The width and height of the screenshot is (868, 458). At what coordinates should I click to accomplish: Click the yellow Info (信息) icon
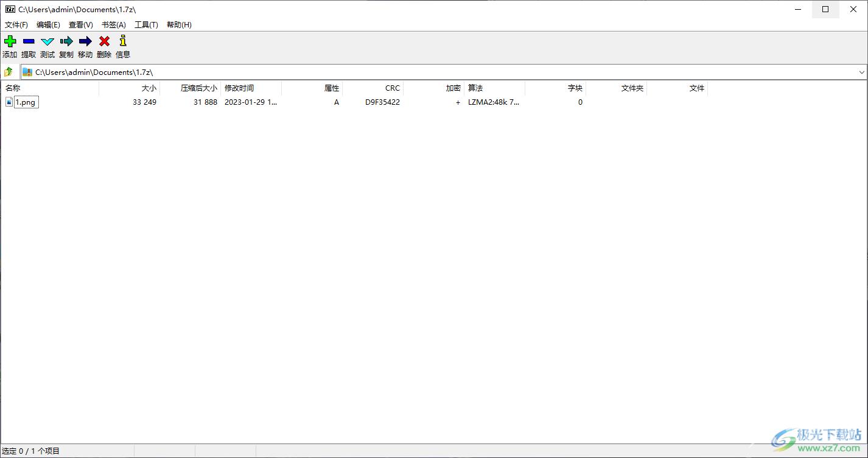pyautogui.click(x=123, y=41)
